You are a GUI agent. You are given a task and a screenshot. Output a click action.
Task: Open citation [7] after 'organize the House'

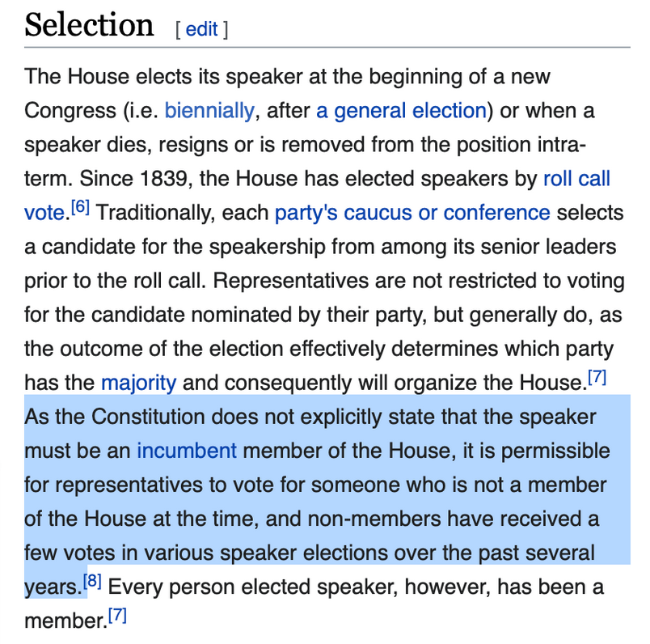click(597, 377)
